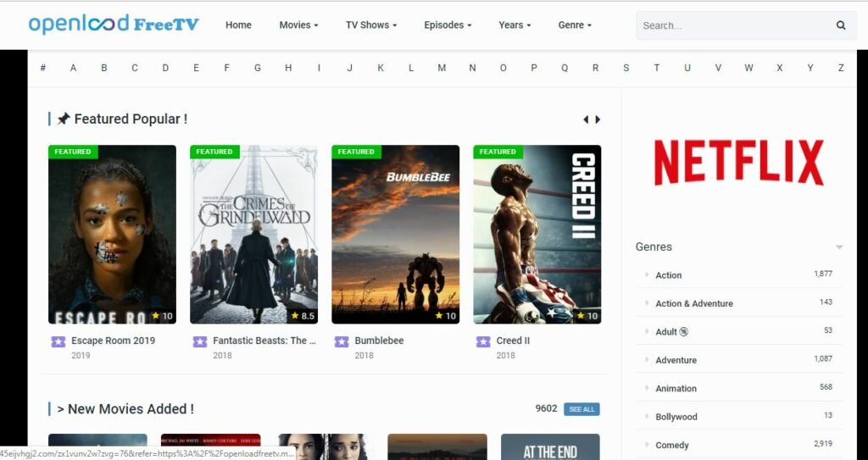The width and height of the screenshot is (868, 460).
Task: Open the Genre dropdown in navbar
Action: click(x=575, y=25)
